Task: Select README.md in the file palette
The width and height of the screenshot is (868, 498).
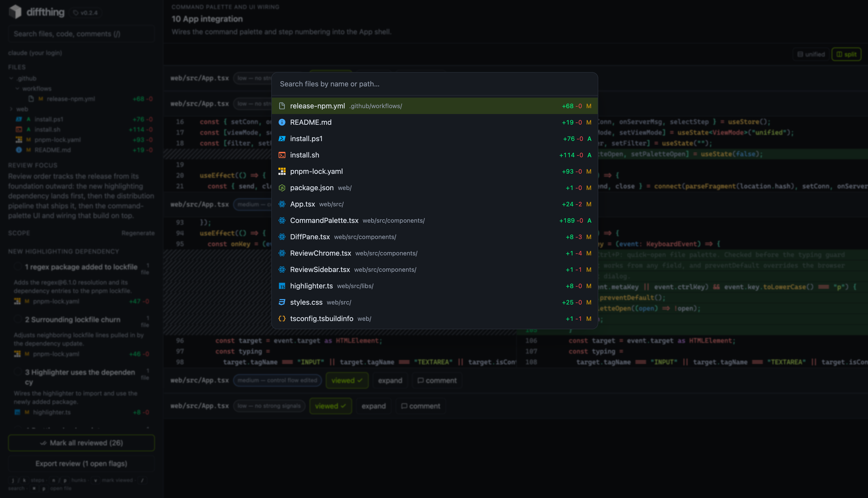Action: (x=434, y=122)
